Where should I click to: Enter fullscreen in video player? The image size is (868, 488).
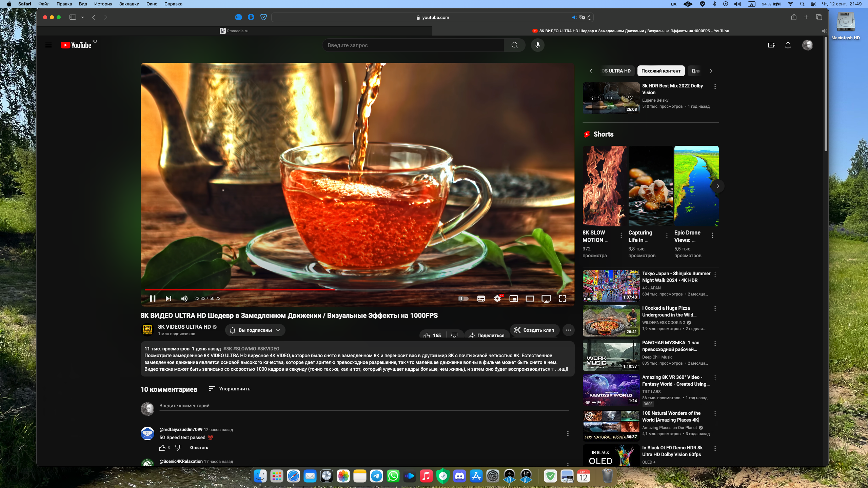pos(563,298)
